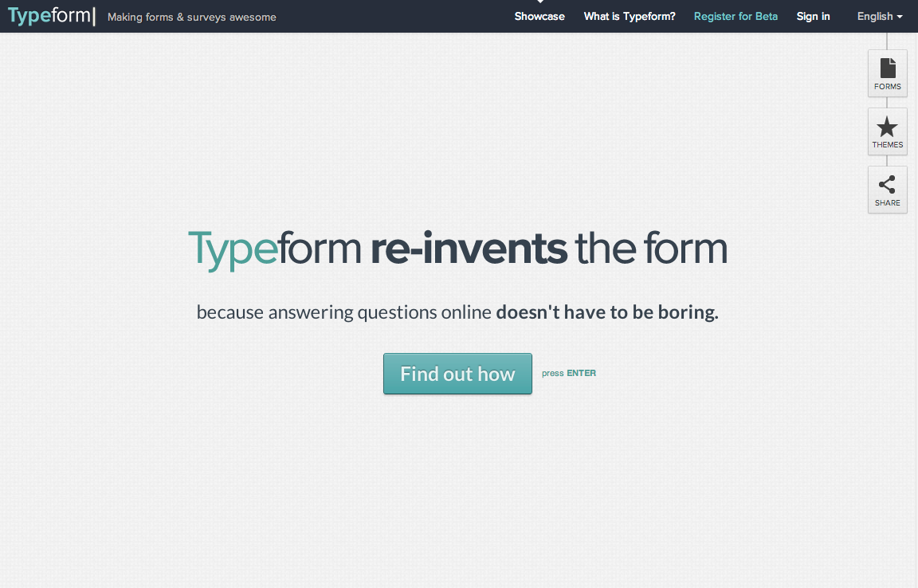Click the Typeform logo in header
The image size is (918, 588).
[52, 16]
